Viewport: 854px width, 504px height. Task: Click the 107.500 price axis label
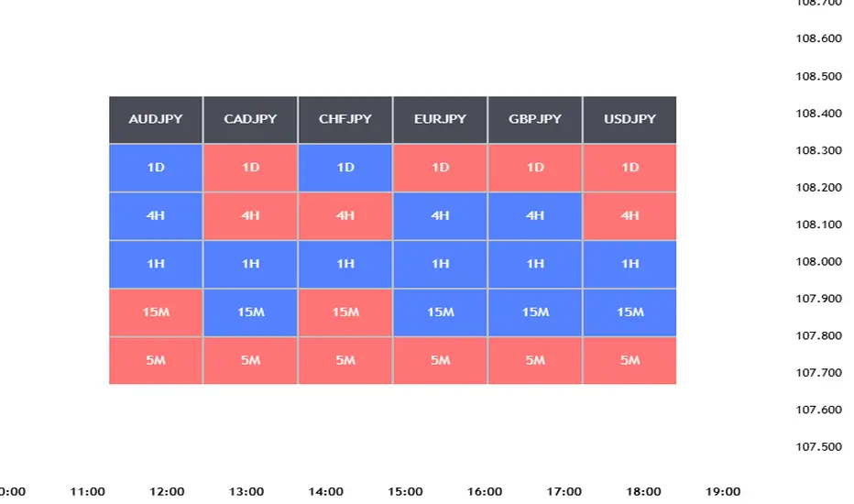tap(819, 447)
